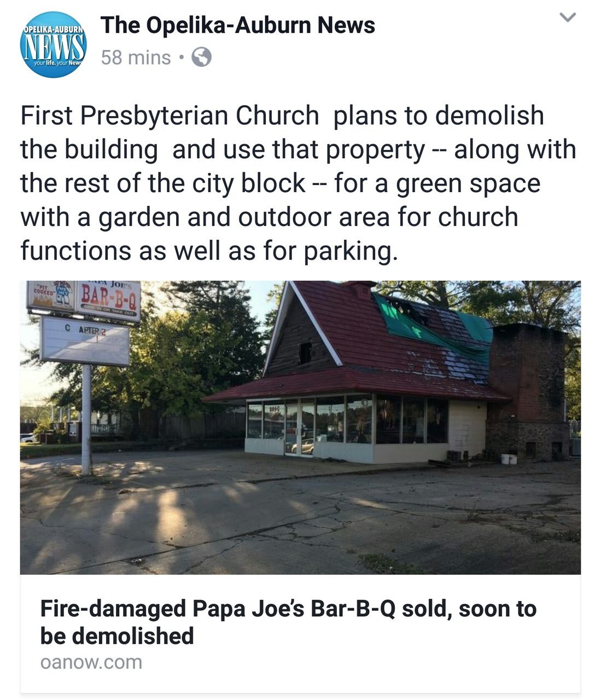Visit the oanow.com source link
This screenshot has height=700, width=601.
(x=91, y=662)
